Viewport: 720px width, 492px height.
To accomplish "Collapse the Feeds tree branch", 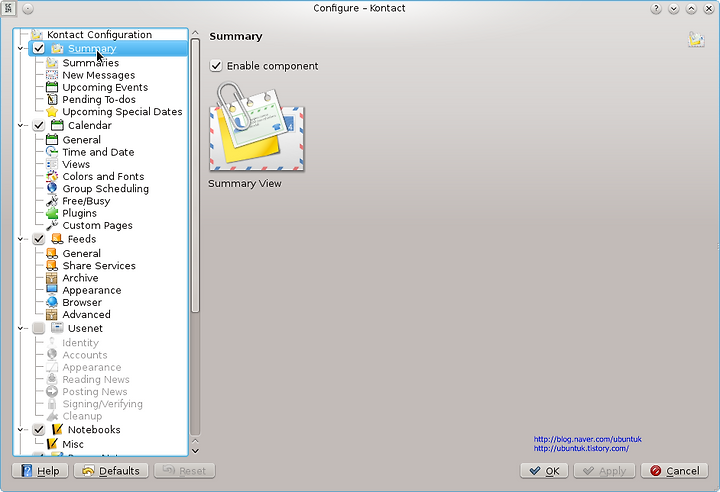I will (20, 239).
